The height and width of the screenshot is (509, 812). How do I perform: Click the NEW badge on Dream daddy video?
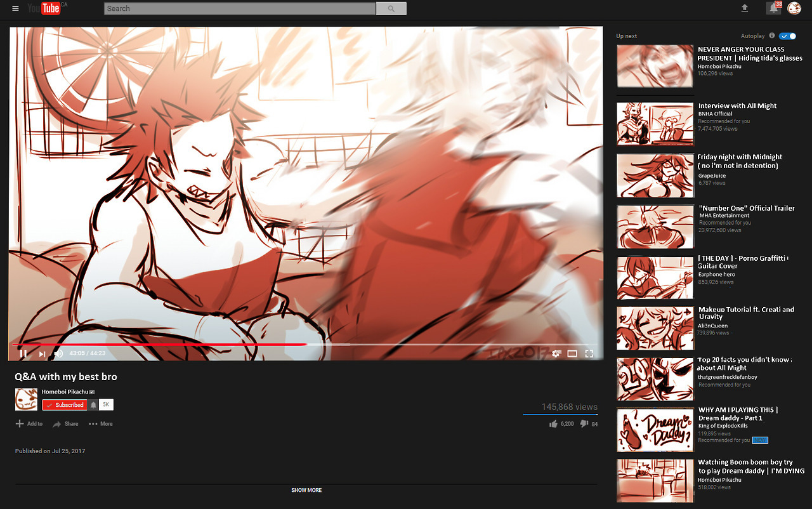760,440
